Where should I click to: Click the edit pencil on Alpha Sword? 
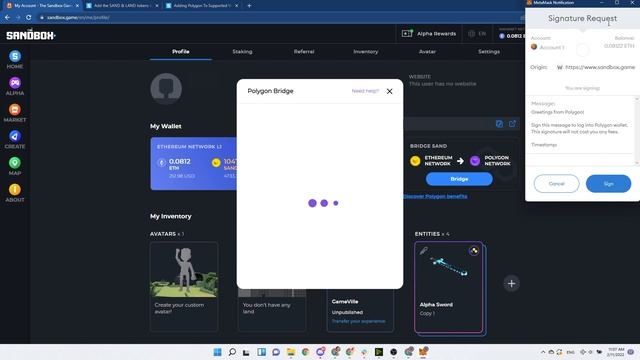423,251
